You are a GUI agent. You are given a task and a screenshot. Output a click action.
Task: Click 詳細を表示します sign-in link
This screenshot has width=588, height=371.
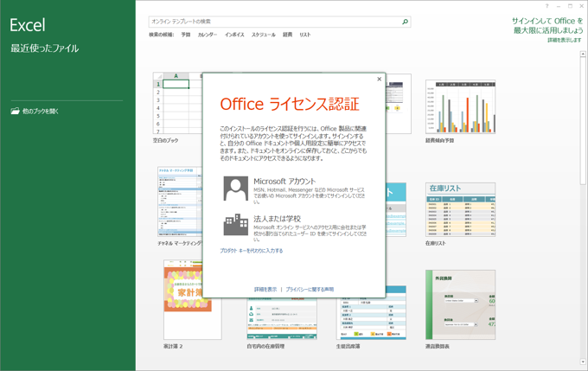point(565,40)
